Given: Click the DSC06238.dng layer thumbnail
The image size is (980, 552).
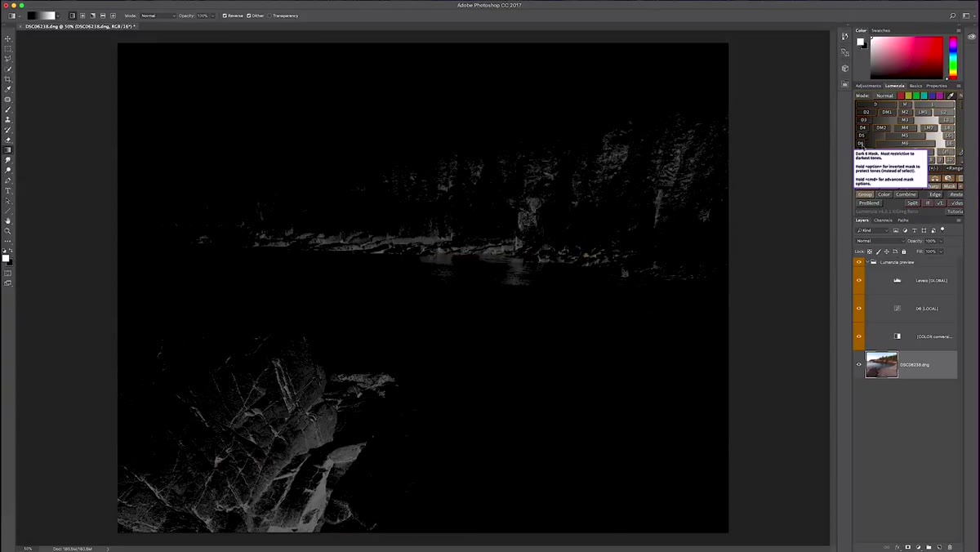Looking at the screenshot, I should click(x=881, y=364).
